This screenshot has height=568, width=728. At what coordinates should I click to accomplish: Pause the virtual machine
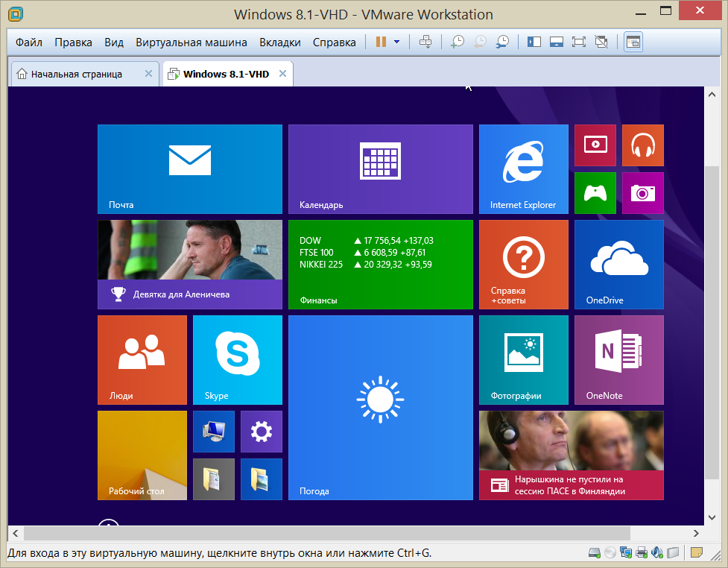tap(381, 42)
